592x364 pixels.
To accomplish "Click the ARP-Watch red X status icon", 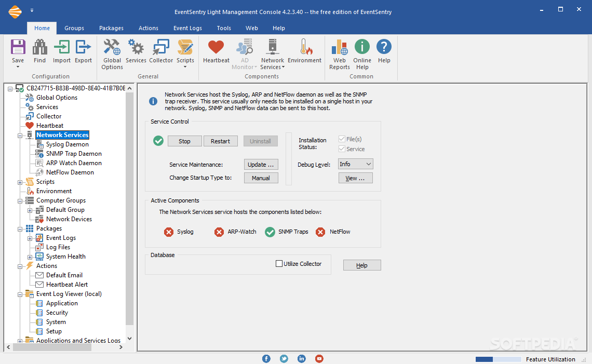I will tap(219, 232).
